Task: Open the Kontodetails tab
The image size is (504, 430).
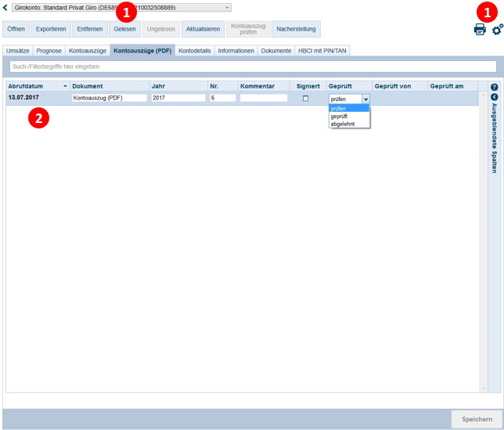Action: 194,50
